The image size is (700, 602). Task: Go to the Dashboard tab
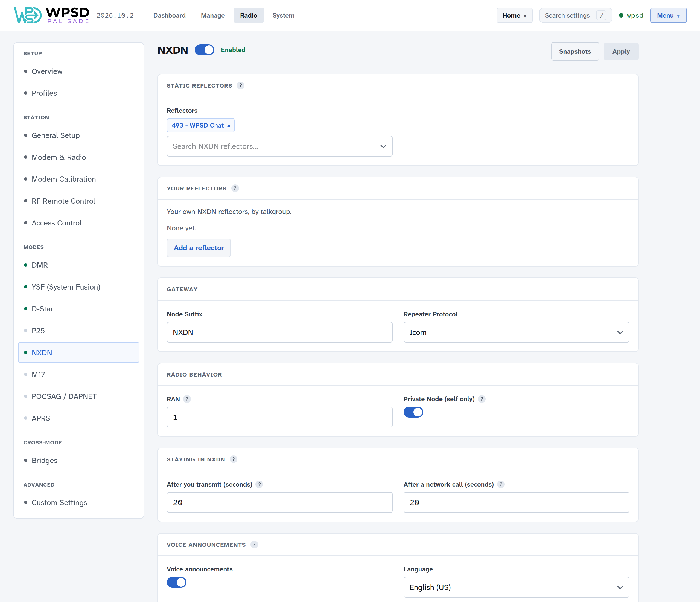tap(170, 16)
